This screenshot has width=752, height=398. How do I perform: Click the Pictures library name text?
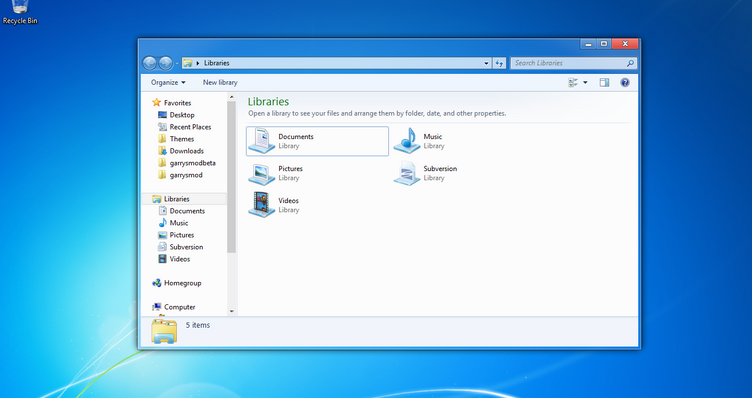tap(290, 169)
